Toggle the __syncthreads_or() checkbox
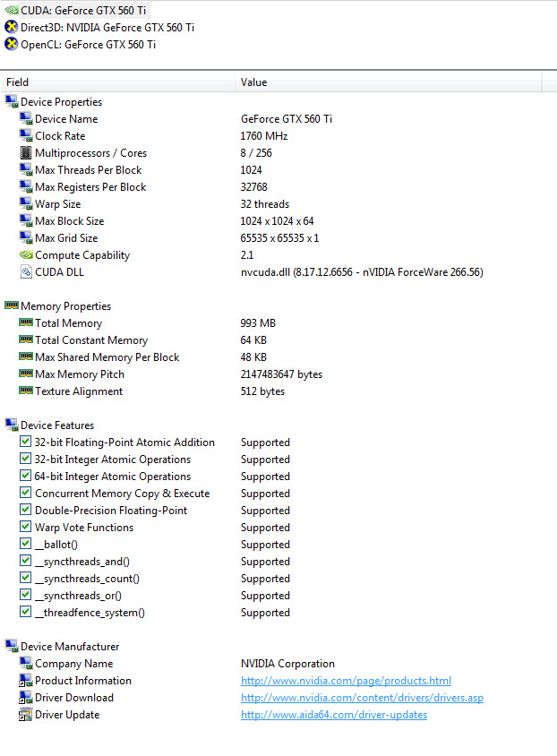Image resolution: width=557 pixels, height=756 pixels. 26,595
